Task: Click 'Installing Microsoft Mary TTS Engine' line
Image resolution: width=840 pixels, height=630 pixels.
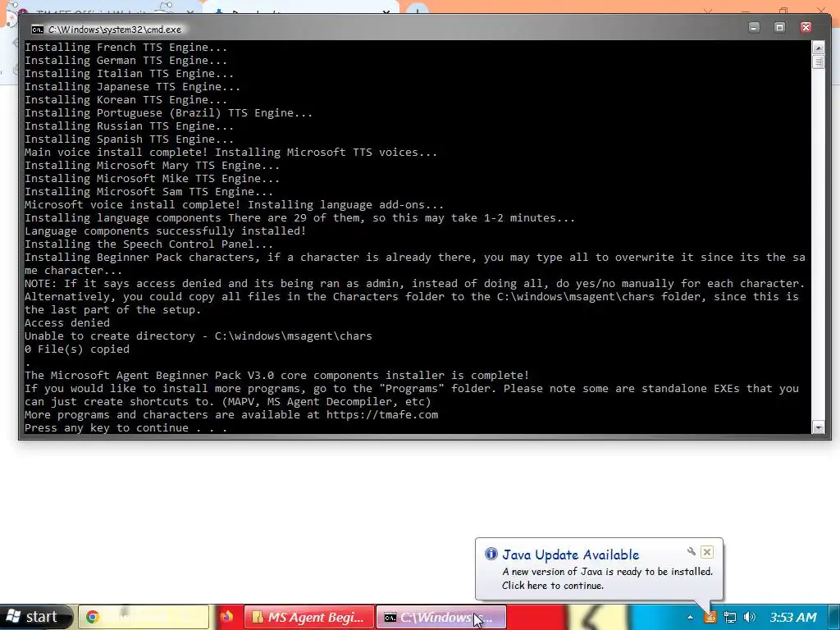Action: (152, 166)
